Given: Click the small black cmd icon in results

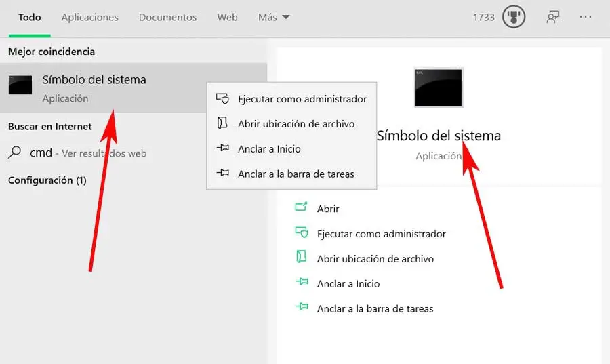Looking at the screenshot, I should click(x=20, y=85).
